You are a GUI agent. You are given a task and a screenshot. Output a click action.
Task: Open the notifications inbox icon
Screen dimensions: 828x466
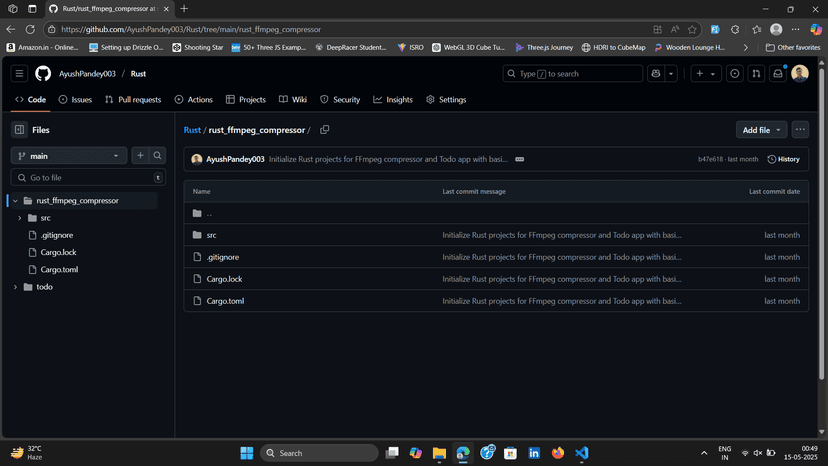[778, 73]
